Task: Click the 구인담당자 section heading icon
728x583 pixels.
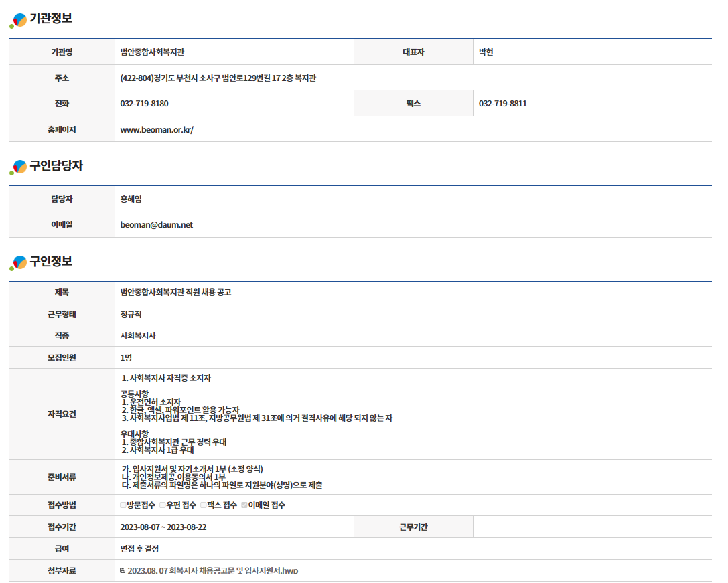Action: 18,168
